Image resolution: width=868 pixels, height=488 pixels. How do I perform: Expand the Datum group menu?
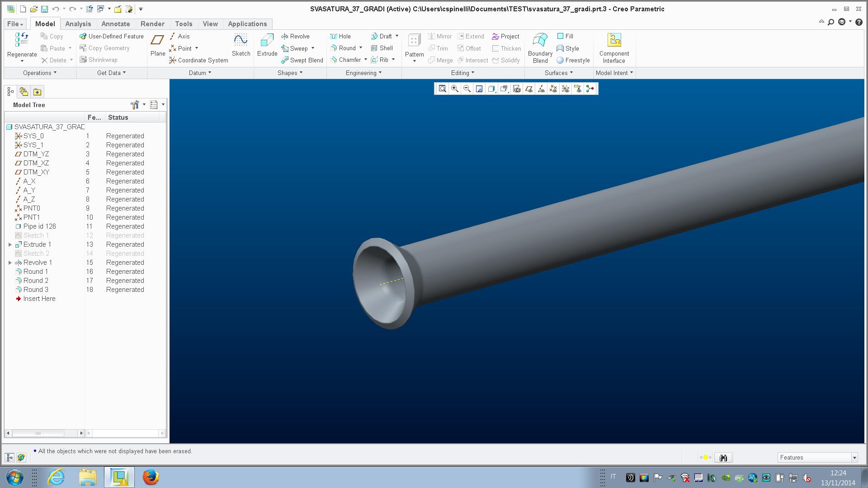tap(200, 73)
